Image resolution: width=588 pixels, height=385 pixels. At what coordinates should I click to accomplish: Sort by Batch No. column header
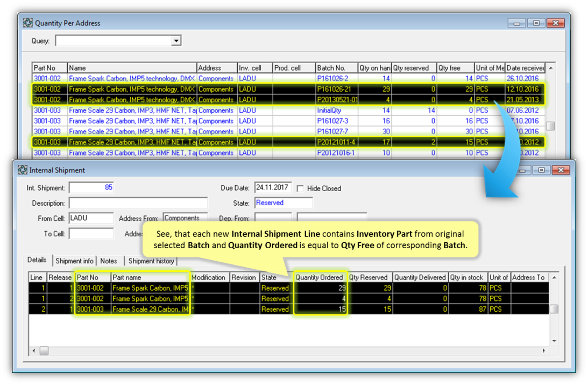[x=336, y=68]
